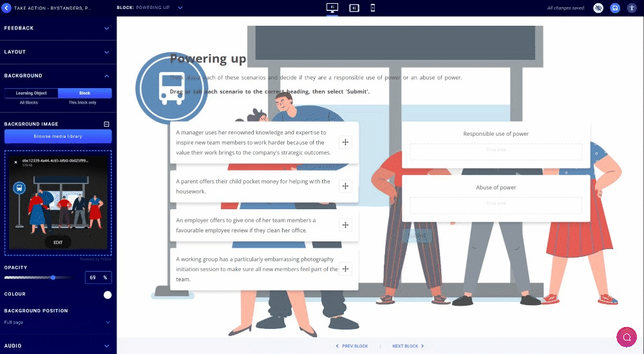Click Browse media library button
Screen dimensions: 644x354
(58, 136)
